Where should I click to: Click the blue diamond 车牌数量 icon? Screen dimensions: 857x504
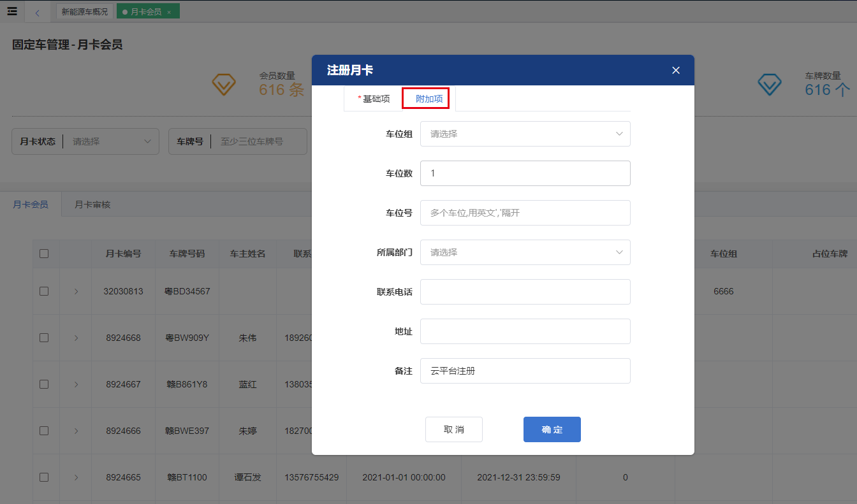pos(770,84)
